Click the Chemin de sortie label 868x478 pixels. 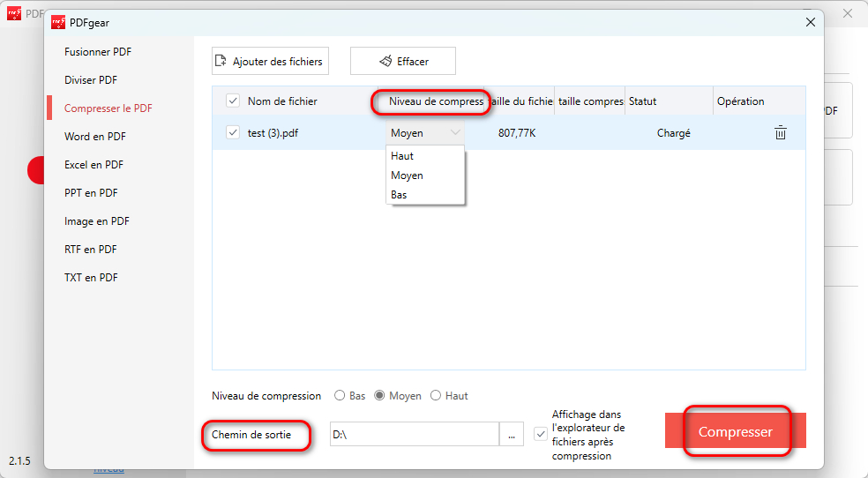click(x=251, y=434)
